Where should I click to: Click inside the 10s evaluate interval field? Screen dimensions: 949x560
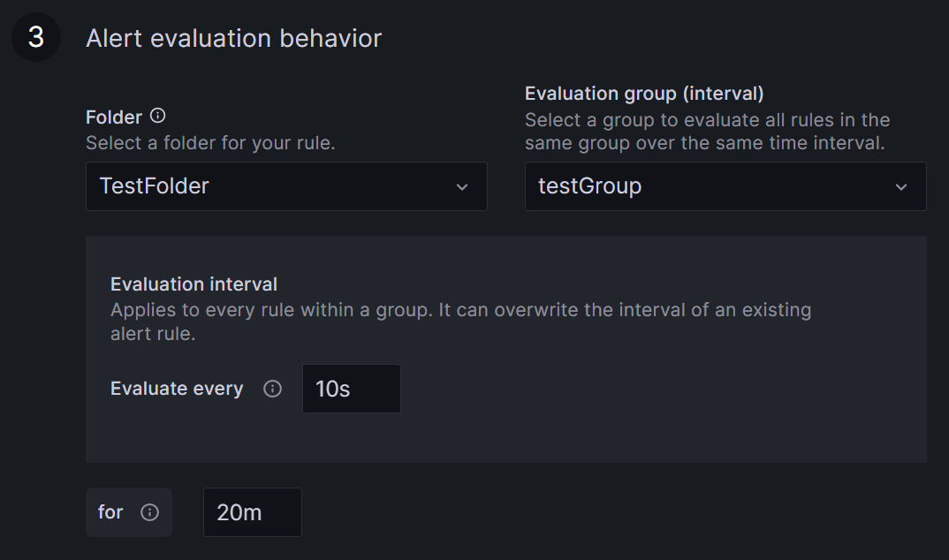click(x=351, y=389)
